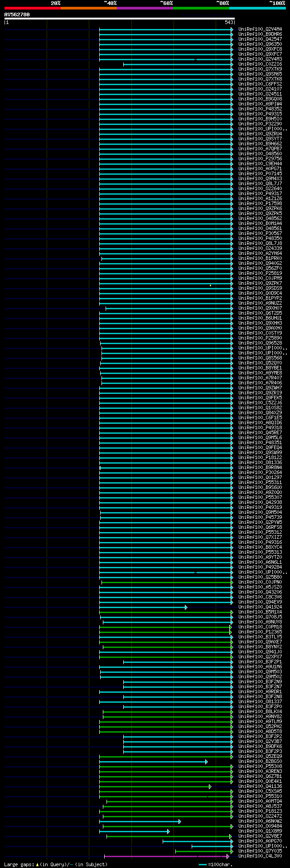This screenshot has width=290, height=868.
Task: Select label UniRef100_Q8S568
Action: (x=260, y=358)
